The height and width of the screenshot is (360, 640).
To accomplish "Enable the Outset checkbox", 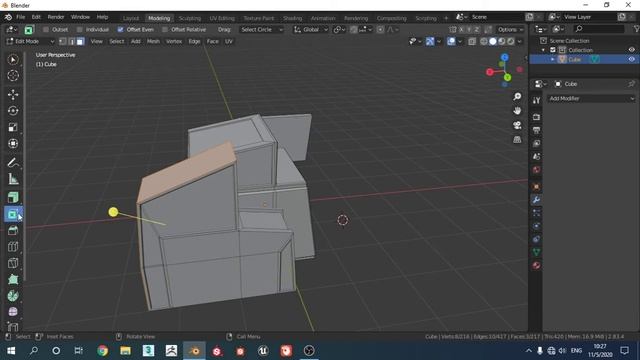I will pos(46,29).
